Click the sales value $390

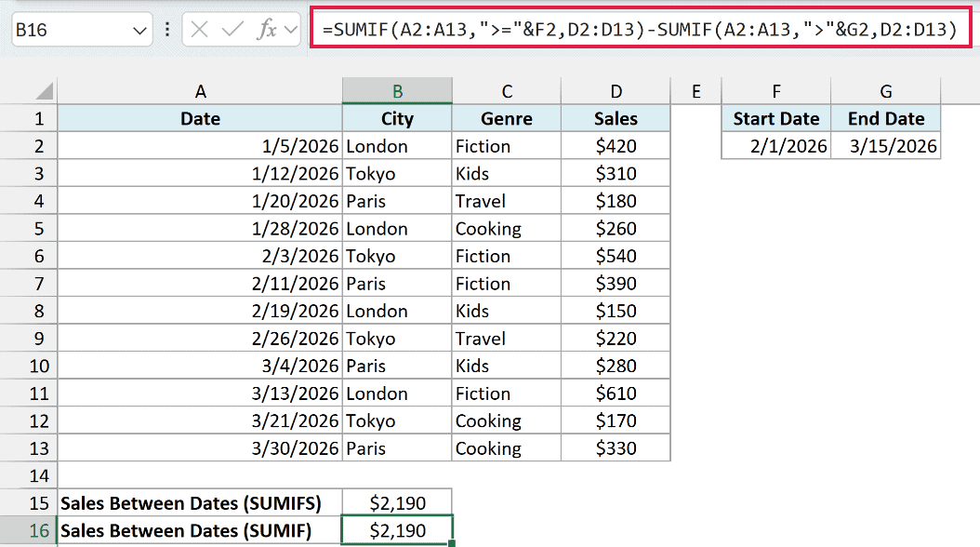616,284
